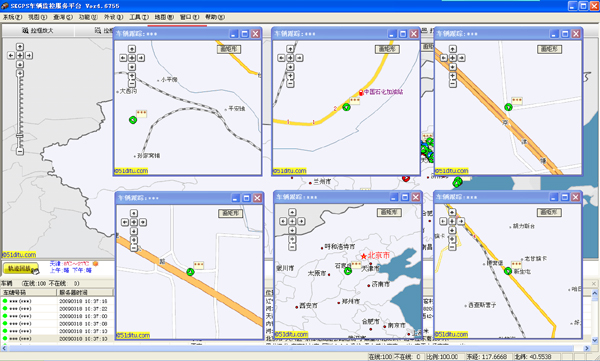The width and height of the screenshot is (600, 361).
Task: Pan right in the 北京市 tracking window
Action: click(x=301, y=221)
